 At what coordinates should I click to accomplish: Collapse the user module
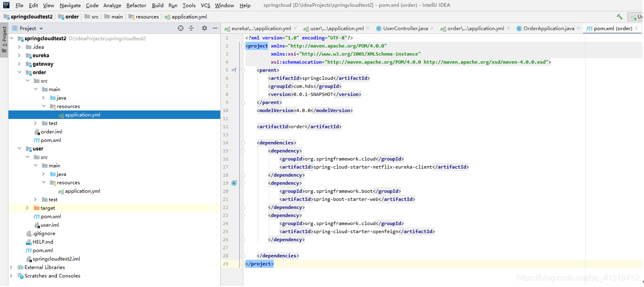click(x=20, y=149)
